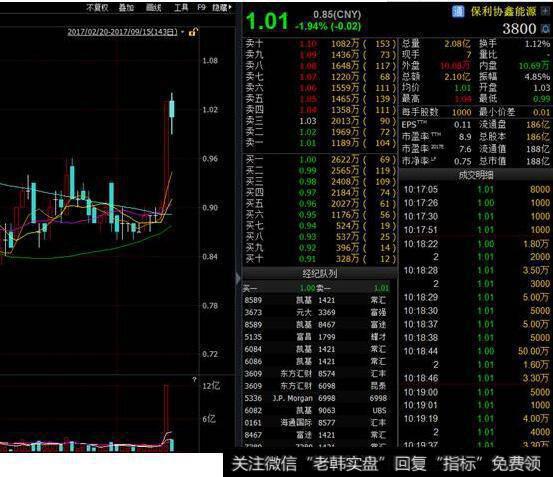Click the 市盈率 TTM value 8.9

465,137
